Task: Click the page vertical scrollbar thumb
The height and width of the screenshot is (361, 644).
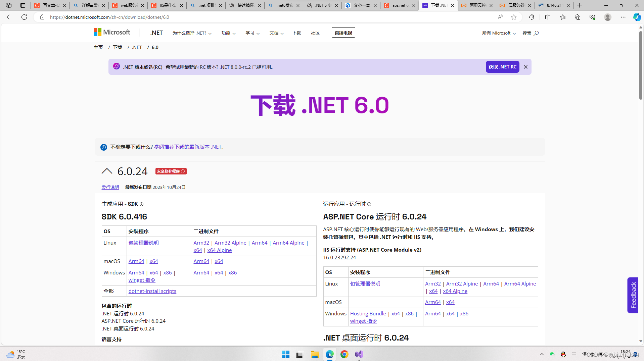Action: [x=641, y=65]
